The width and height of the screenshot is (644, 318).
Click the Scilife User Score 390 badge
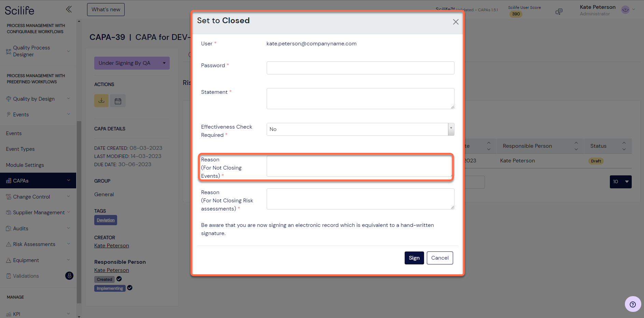[516, 14]
